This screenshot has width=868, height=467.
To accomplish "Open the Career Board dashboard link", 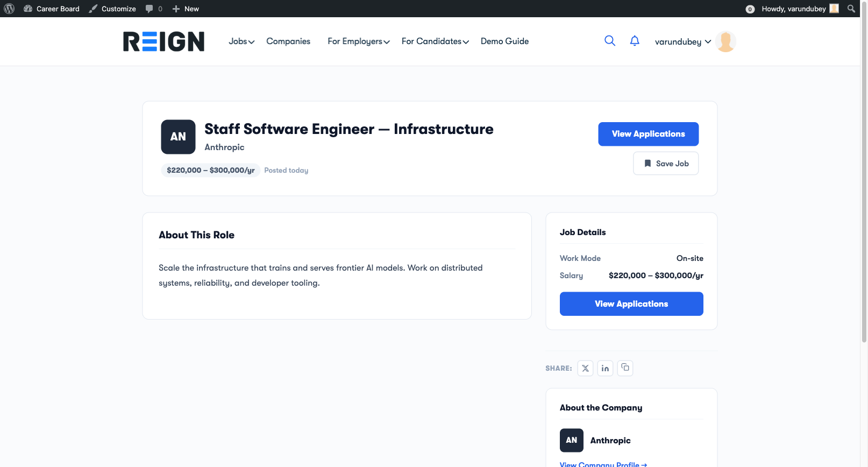I will tap(52, 9).
